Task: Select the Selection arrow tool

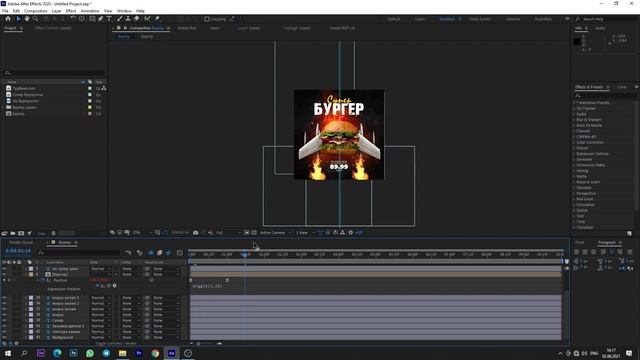Action: click(x=18, y=19)
